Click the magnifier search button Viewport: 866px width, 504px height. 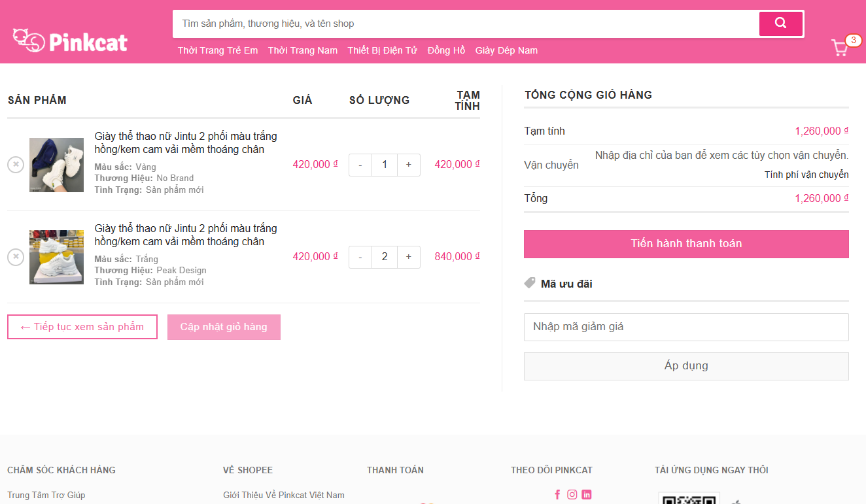tap(780, 24)
